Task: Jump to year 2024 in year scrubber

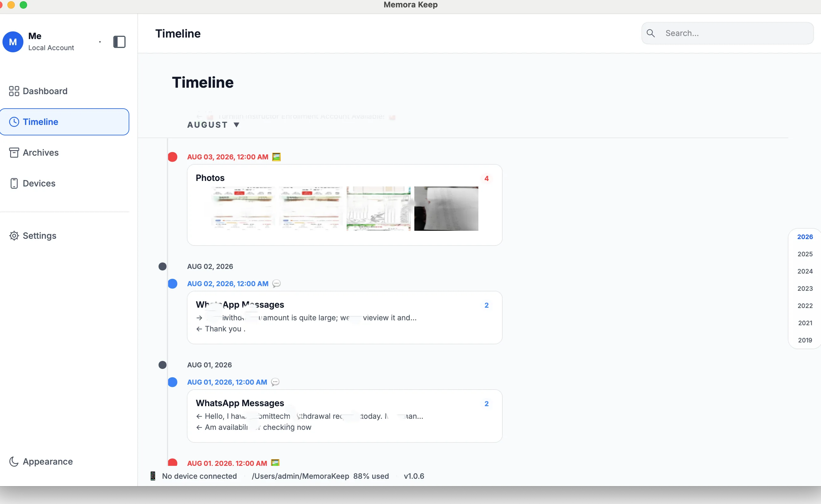Action: (805, 271)
